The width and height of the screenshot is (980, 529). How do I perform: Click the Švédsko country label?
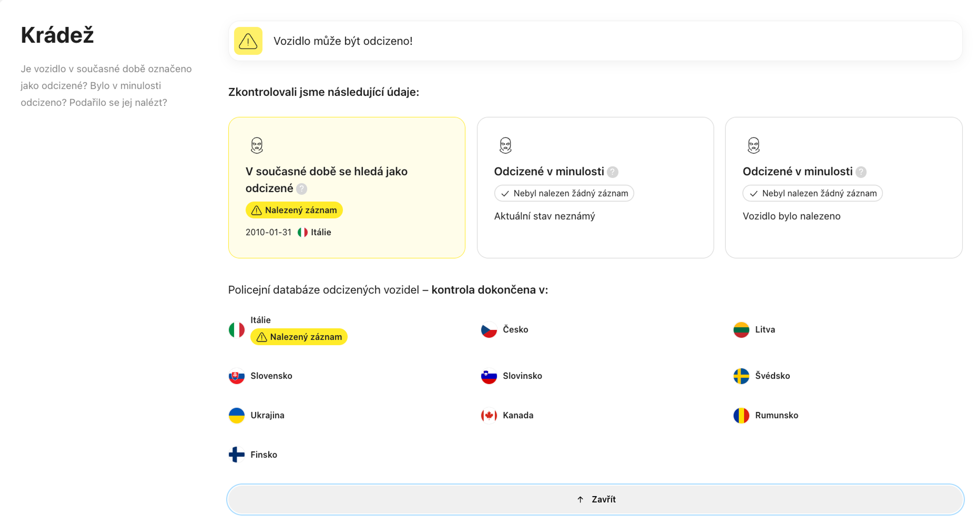pyautogui.click(x=772, y=376)
